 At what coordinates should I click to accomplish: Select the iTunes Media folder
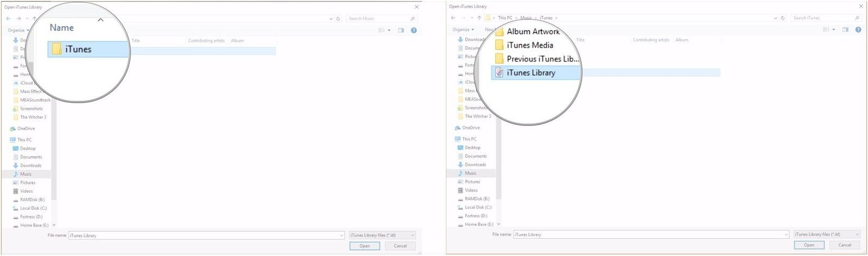(529, 45)
